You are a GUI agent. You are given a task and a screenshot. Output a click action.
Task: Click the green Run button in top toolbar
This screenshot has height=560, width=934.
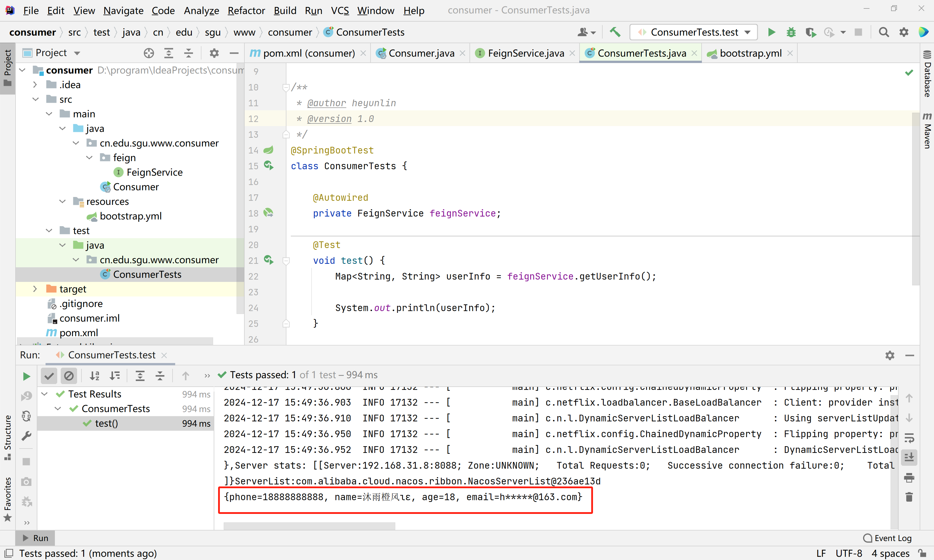click(x=771, y=32)
